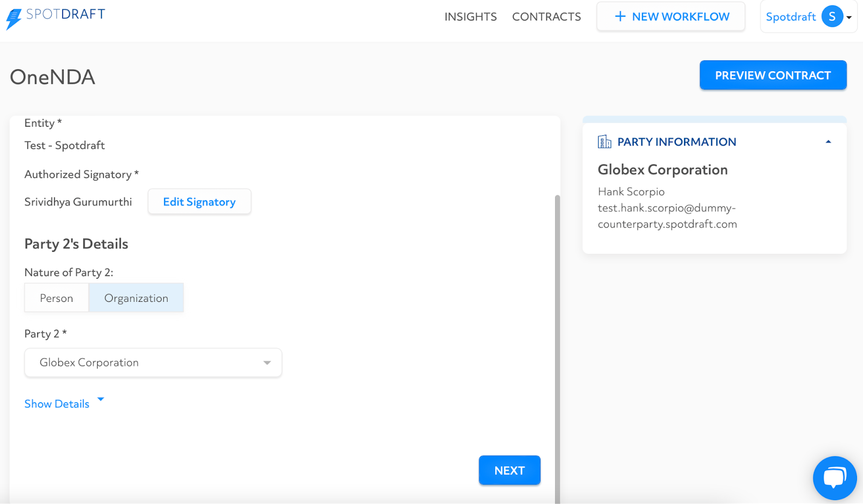Click the SPOTDRAFT wordmark text
863x504 pixels.
[66, 14]
